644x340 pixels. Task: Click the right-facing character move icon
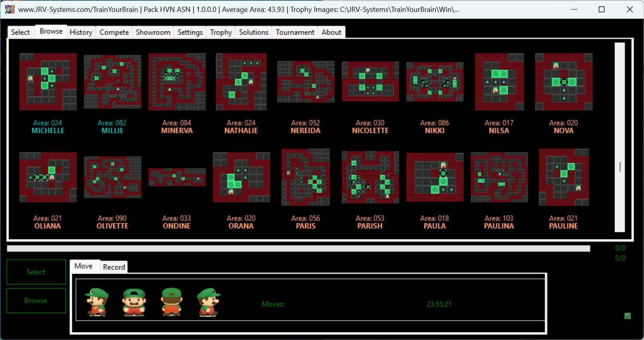(x=209, y=302)
